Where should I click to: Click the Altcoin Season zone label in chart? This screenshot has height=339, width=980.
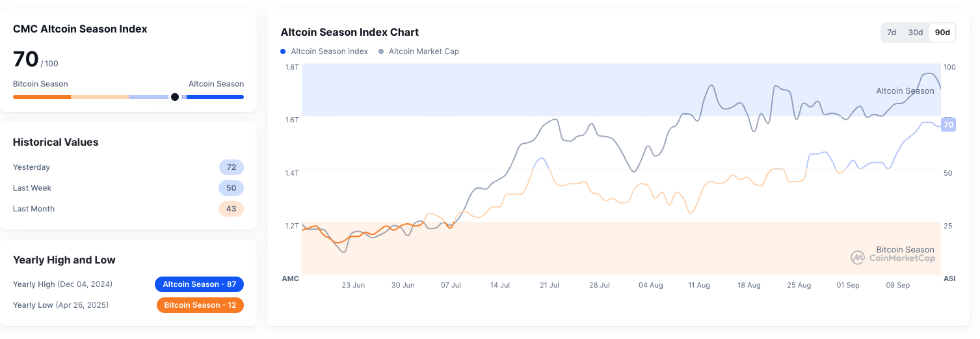(x=905, y=91)
